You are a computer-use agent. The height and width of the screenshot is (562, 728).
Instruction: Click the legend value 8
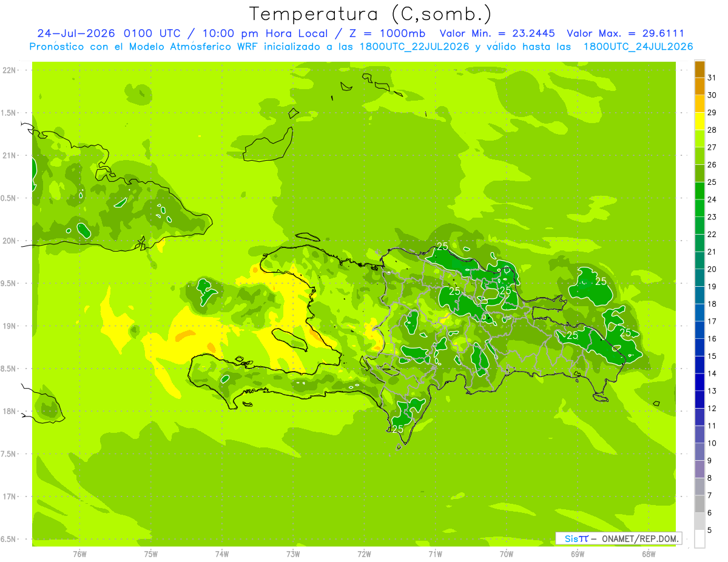pyautogui.click(x=710, y=478)
